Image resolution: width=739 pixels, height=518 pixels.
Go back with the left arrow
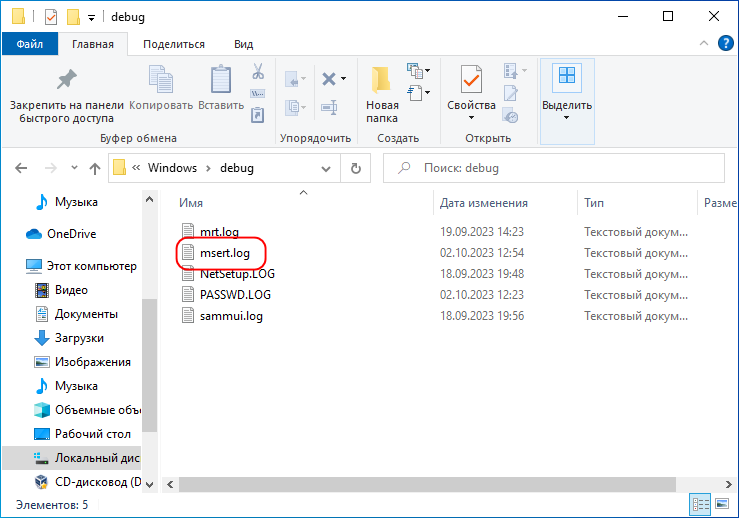[21, 168]
